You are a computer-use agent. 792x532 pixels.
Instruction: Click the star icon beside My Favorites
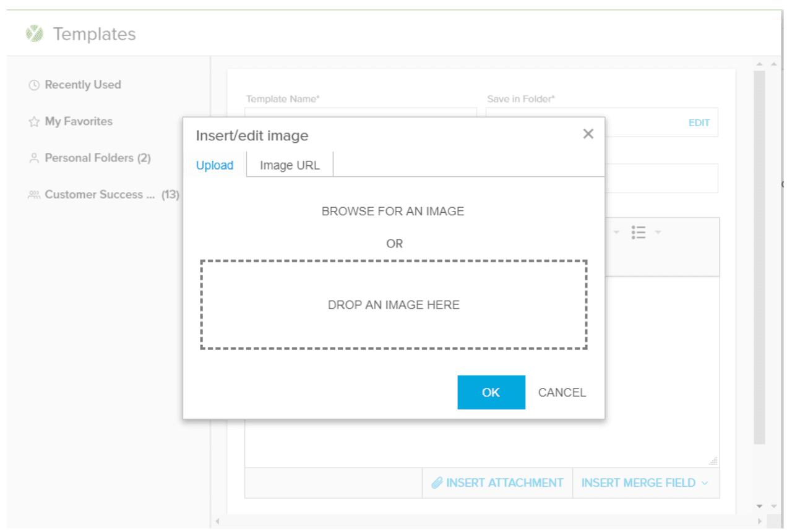click(x=34, y=122)
